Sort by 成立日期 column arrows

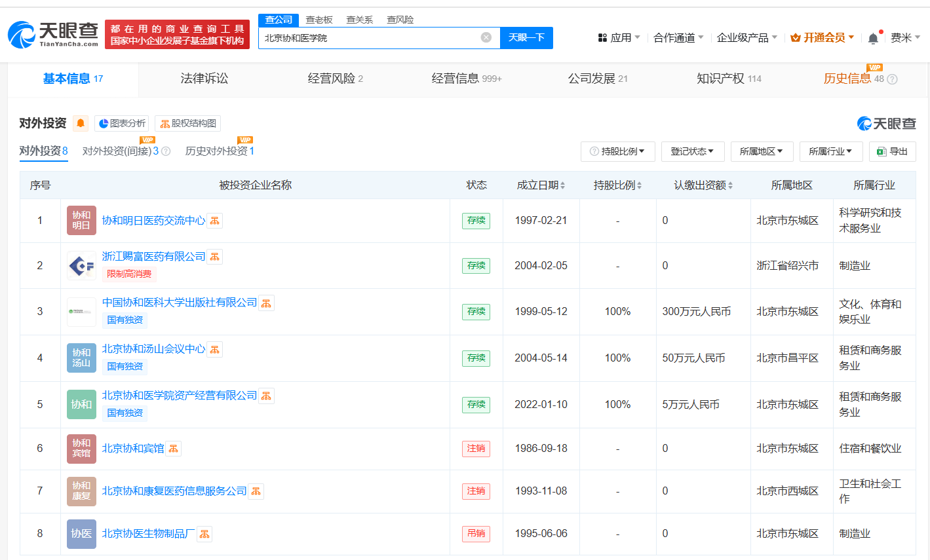pyautogui.click(x=562, y=185)
